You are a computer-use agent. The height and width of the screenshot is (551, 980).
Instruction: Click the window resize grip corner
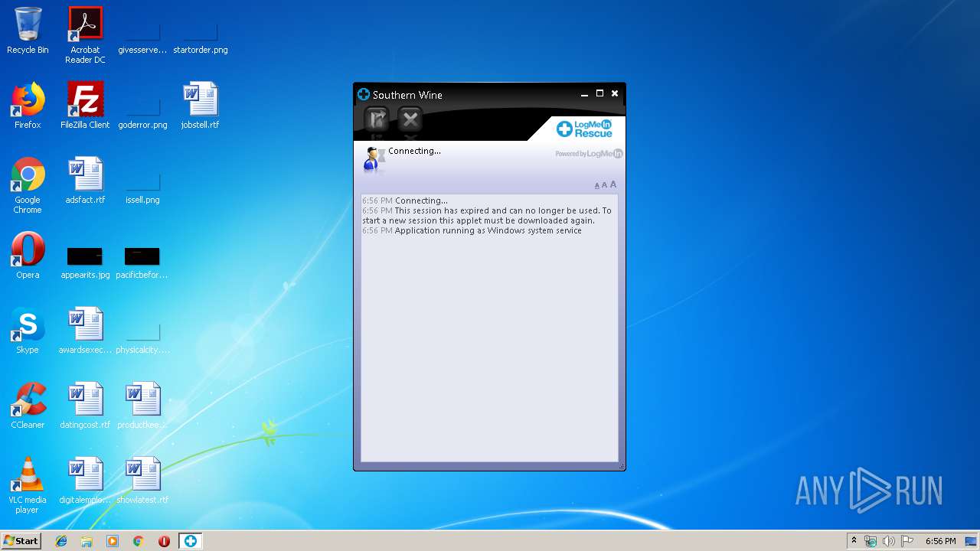coord(621,465)
